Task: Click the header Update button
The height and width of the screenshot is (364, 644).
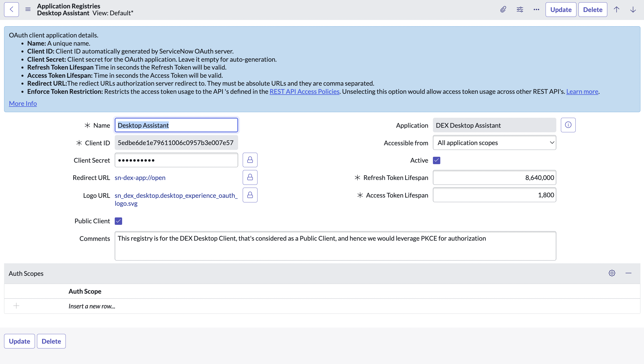Action: (x=561, y=10)
